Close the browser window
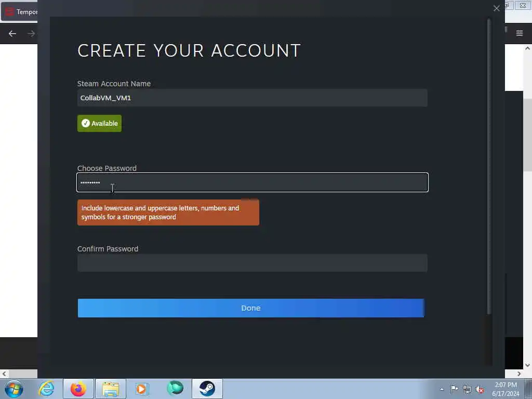This screenshot has height=399, width=532. 523,5
